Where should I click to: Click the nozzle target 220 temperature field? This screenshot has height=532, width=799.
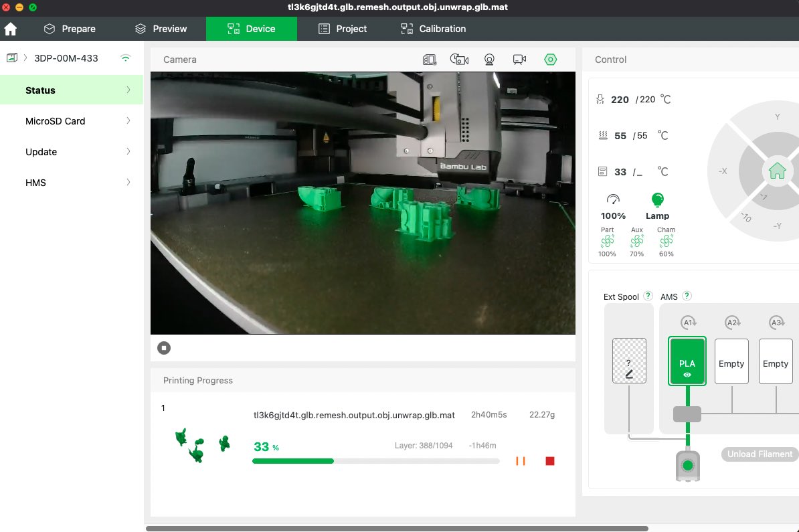(647, 99)
